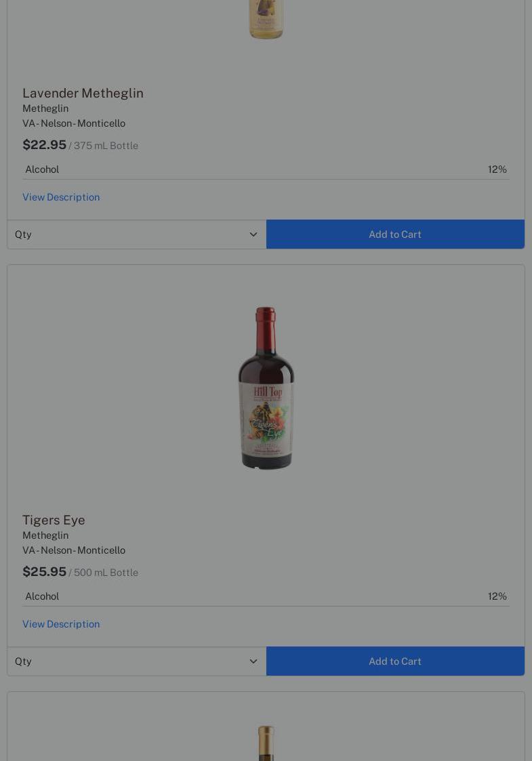
Task: Click VA-Nelson-Monticello region under Tigers Eye
Action: point(74,550)
